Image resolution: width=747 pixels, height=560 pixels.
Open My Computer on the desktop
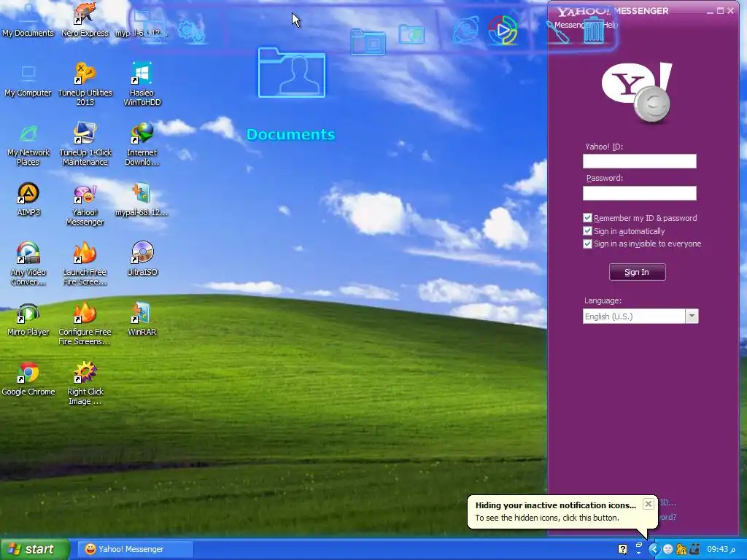click(28, 80)
